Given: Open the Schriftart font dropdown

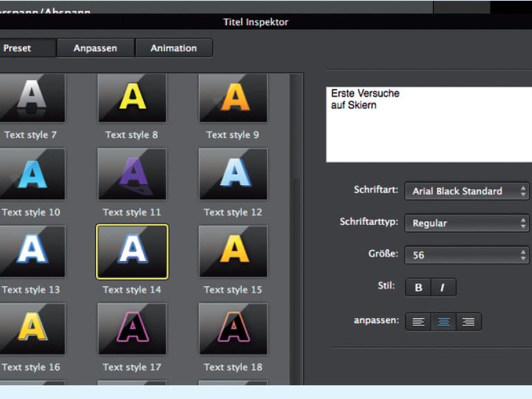Looking at the screenshot, I should point(467,191).
